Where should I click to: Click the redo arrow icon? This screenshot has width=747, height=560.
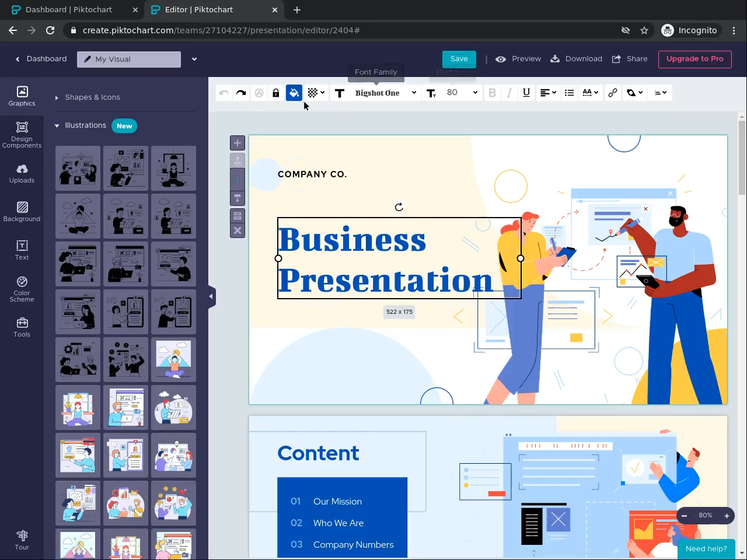[x=241, y=93]
